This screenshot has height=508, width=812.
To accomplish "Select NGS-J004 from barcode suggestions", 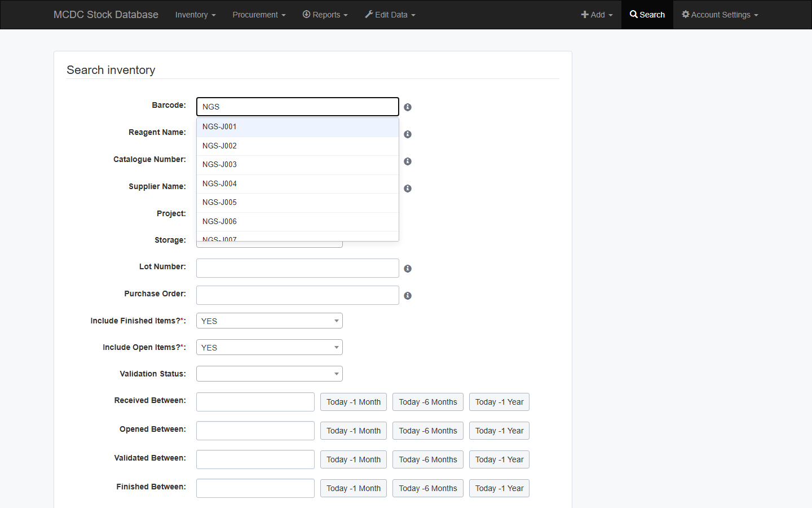I will pyautogui.click(x=298, y=184).
